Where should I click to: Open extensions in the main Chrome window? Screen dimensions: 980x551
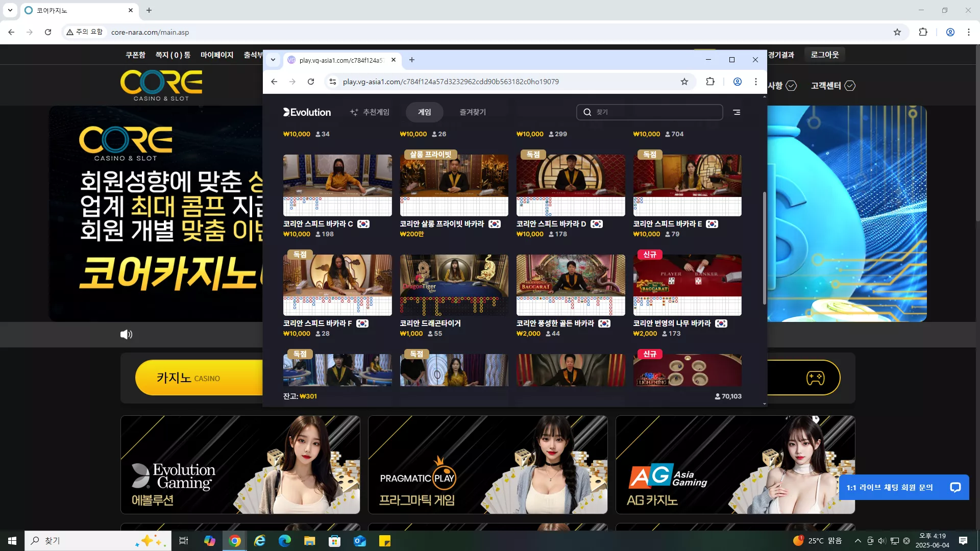click(x=923, y=32)
